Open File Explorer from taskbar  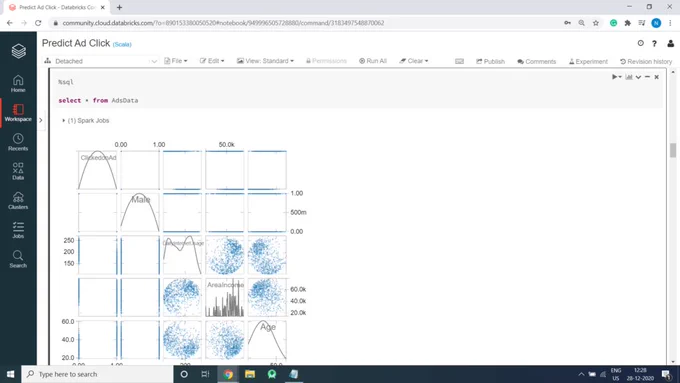pos(250,374)
